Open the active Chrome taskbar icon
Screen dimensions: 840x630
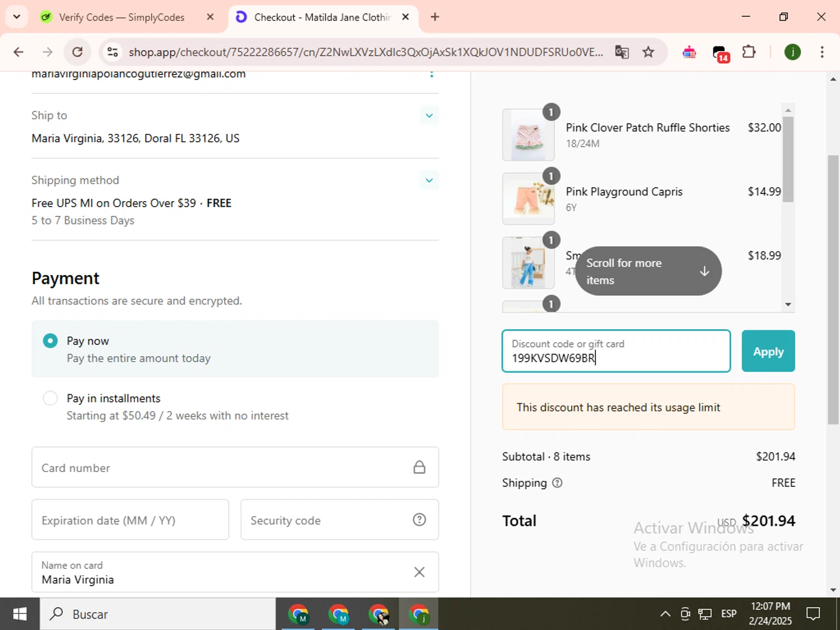coord(419,614)
